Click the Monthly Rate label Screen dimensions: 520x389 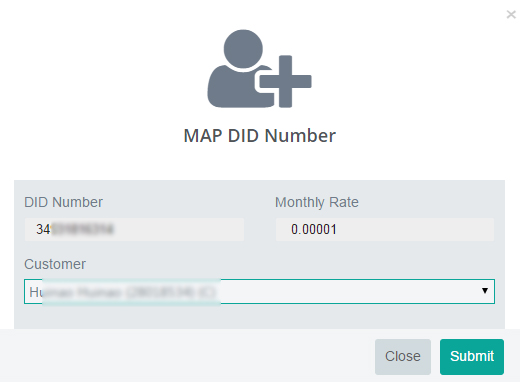pos(317,202)
